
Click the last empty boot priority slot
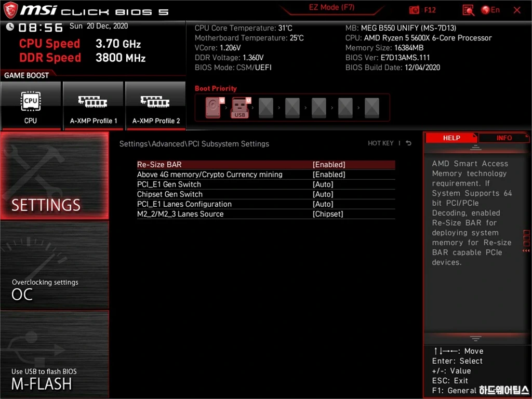[372, 108]
